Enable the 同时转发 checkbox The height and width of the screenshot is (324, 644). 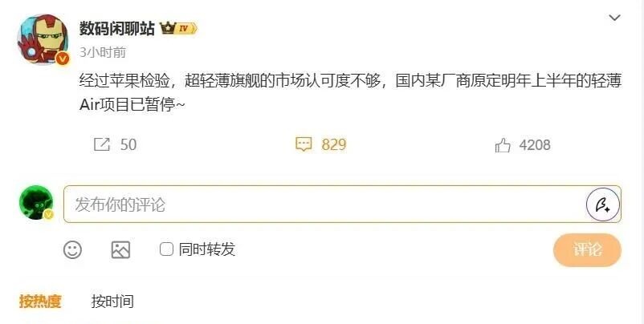click(x=166, y=249)
